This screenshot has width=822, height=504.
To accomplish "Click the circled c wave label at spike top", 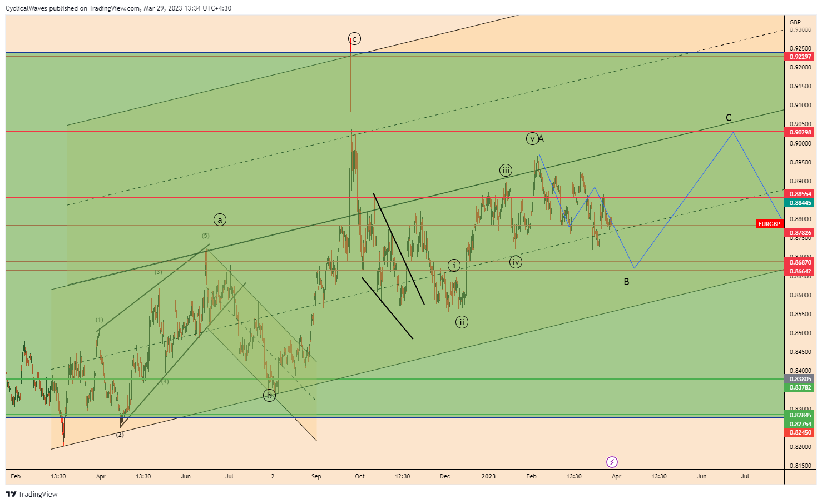I will tap(354, 39).
